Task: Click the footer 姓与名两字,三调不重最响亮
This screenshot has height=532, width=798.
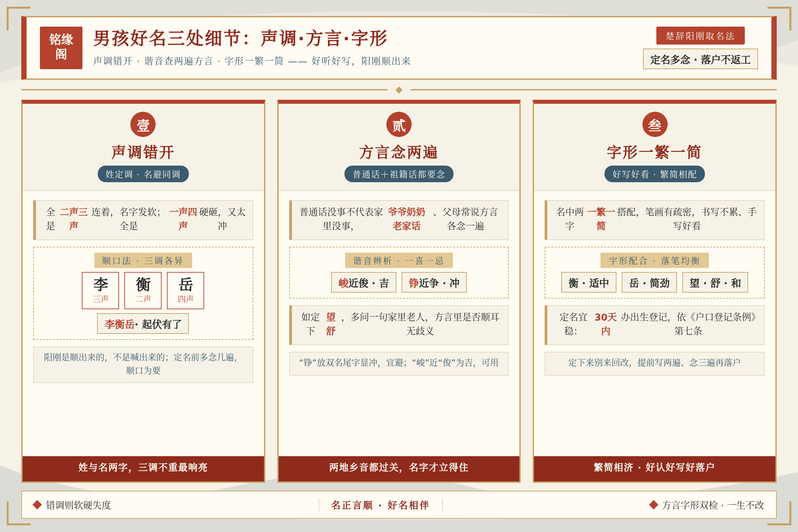Action: 143,468
